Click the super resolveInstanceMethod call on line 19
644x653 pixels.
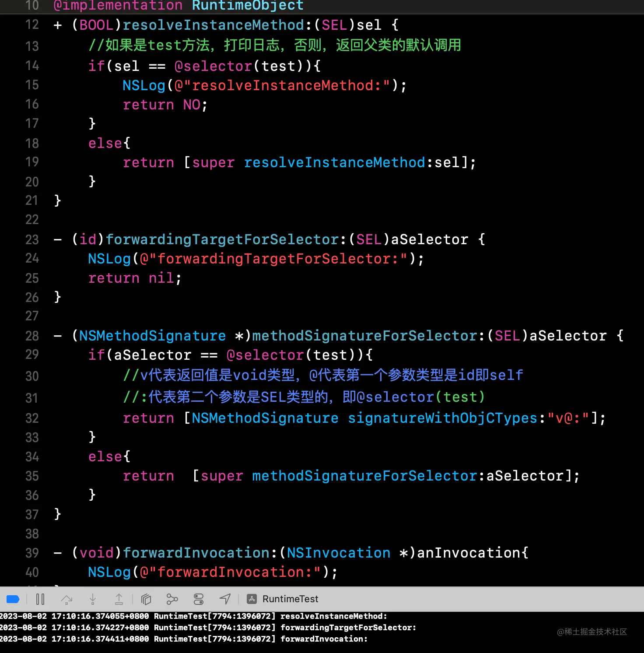330,162
